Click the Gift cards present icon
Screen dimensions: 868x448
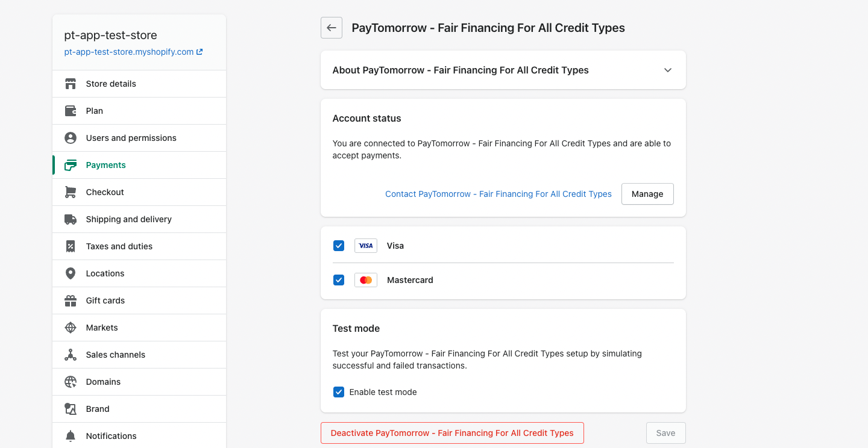pos(71,300)
